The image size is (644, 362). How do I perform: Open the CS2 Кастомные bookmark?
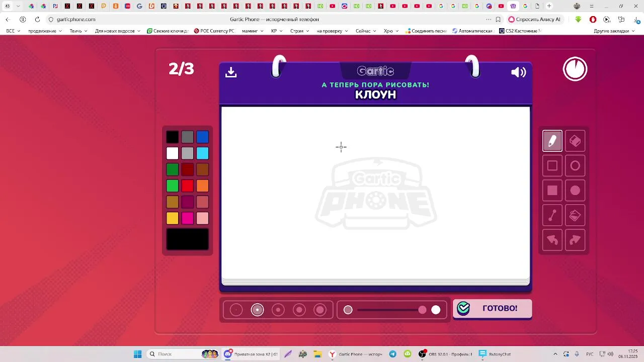click(520, 31)
